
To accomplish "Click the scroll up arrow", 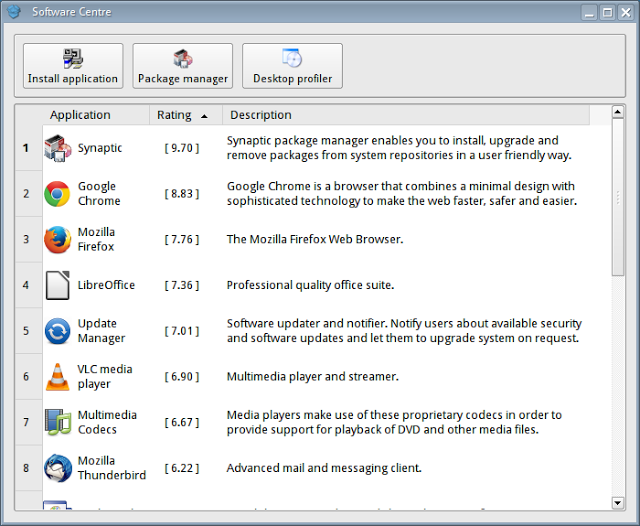I will [x=618, y=111].
